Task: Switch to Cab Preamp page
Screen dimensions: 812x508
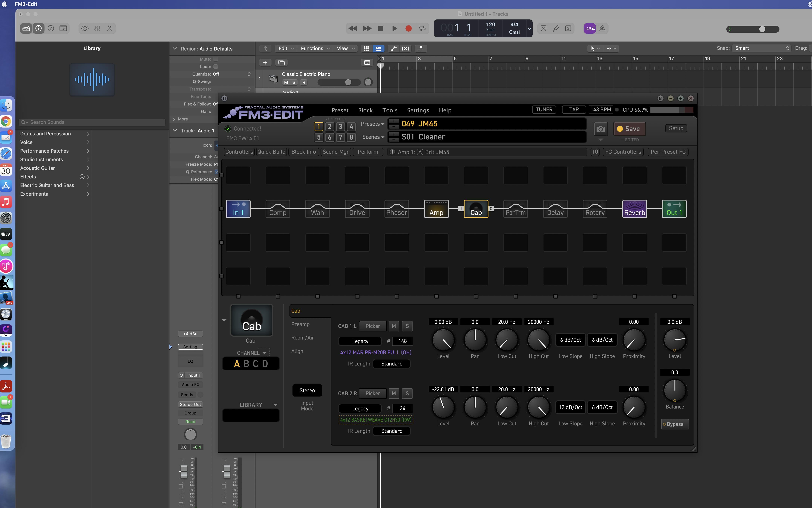Action: click(300, 324)
